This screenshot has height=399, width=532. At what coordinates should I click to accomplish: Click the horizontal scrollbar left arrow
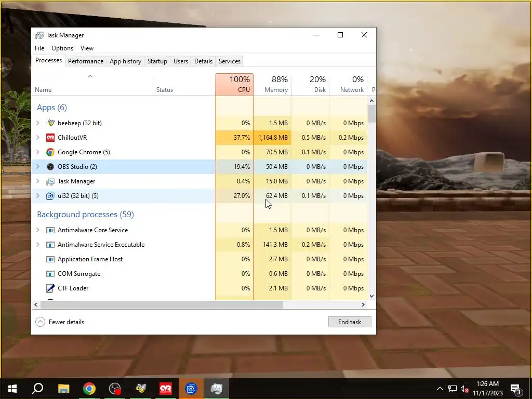click(36, 304)
